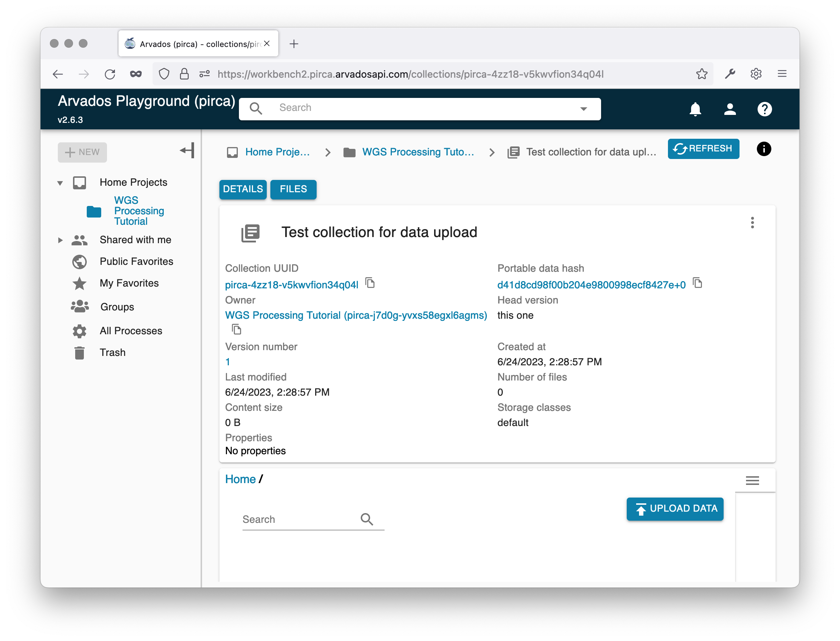Open the search bar dropdown arrow
This screenshot has width=840, height=641.
coord(583,109)
